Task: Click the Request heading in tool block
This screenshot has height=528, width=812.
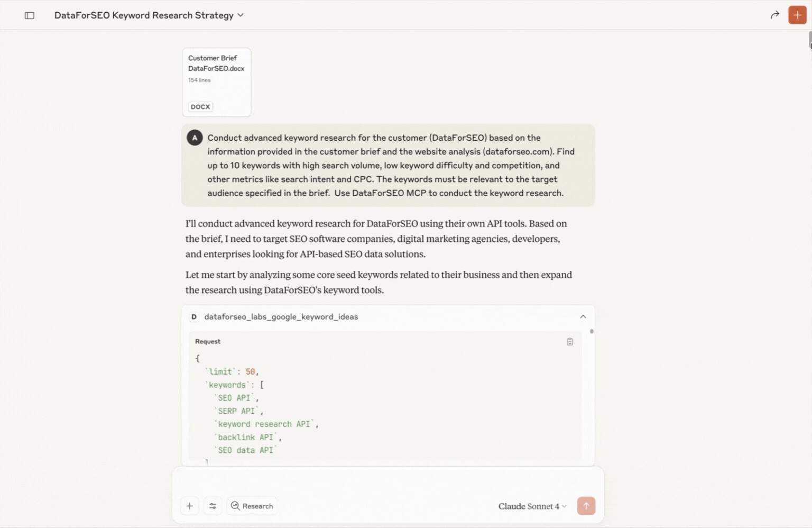Action: tap(208, 342)
